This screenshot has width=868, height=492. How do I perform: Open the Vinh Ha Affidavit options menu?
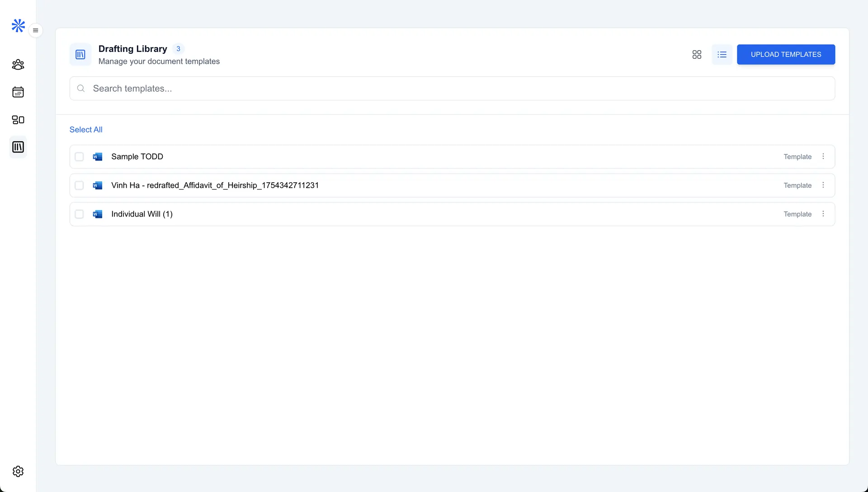click(x=823, y=185)
